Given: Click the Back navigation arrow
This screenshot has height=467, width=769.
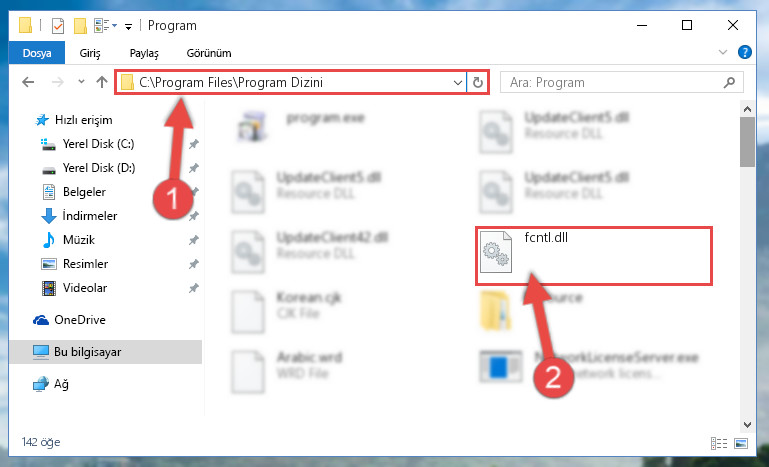Looking at the screenshot, I should [x=28, y=82].
